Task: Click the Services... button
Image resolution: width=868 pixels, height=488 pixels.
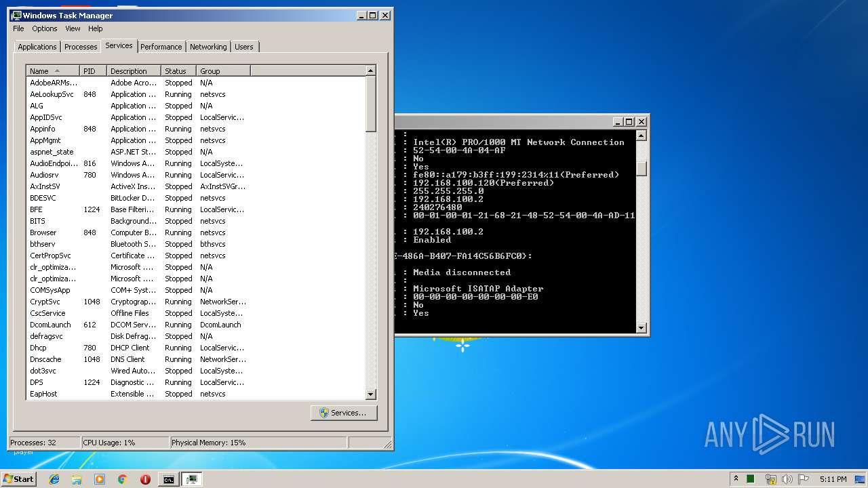Action: click(x=344, y=413)
